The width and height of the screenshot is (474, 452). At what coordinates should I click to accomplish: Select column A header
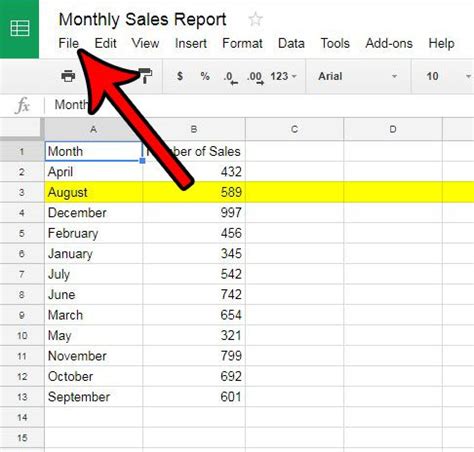[93, 129]
